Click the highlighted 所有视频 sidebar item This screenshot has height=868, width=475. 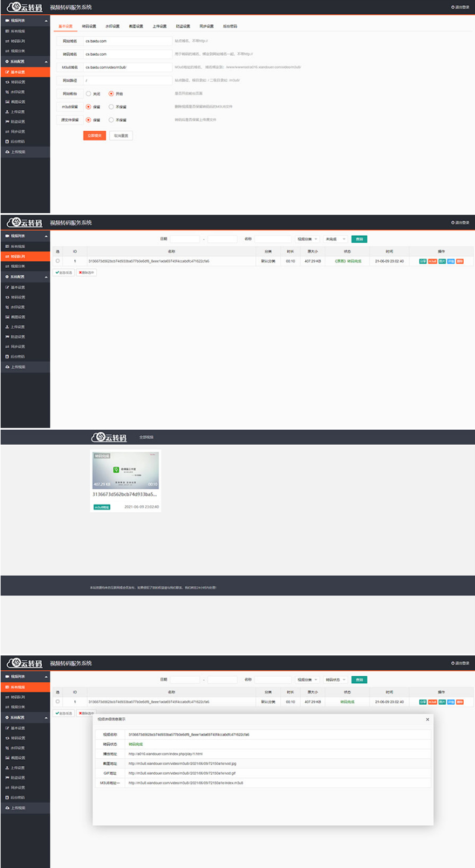point(25,687)
